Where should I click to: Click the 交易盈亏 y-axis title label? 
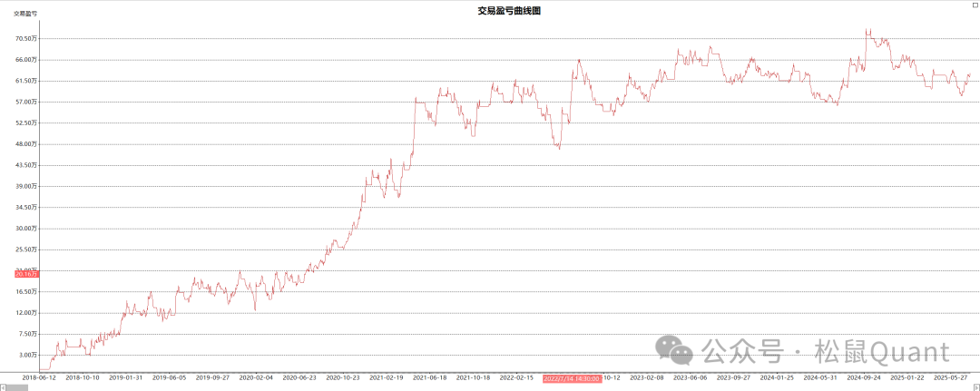[24, 14]
